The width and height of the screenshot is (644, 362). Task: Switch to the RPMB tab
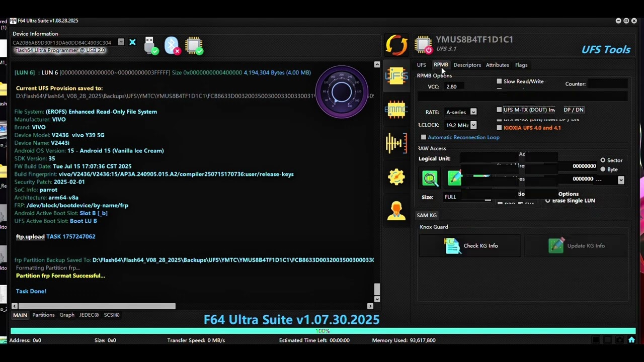tap(441, 65)
